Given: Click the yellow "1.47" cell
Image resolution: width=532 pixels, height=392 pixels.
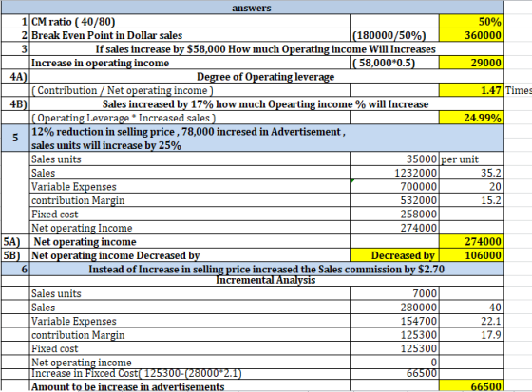Looking at the screenshot, I should coord(471,90).
